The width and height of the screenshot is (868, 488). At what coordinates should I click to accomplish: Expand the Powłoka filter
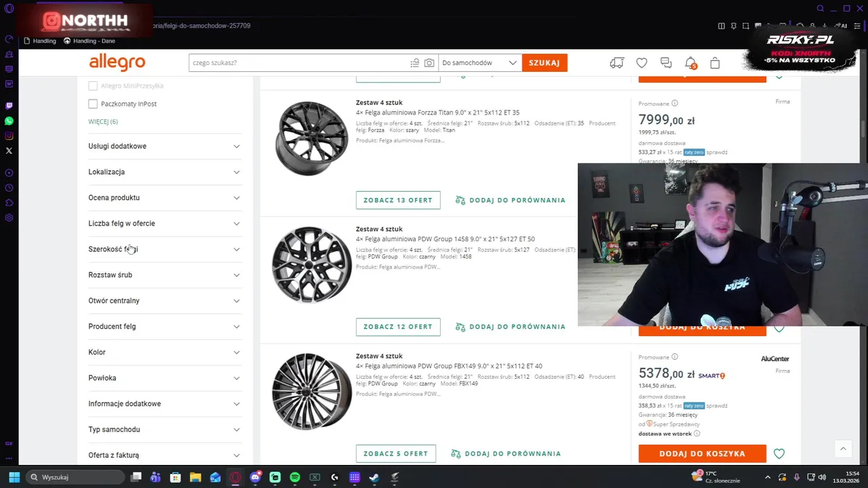[x=164, y=378]
